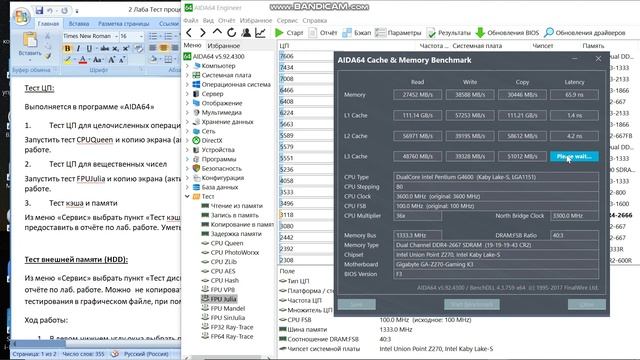Toggle bold formatting in Word
Screen dimensions: 640x360
click(67, 48)
